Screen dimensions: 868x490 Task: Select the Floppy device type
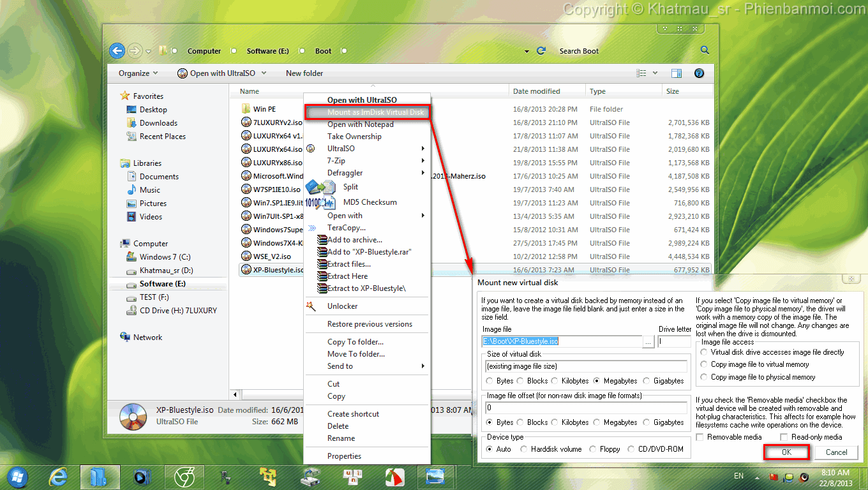[x=593, y=449]
